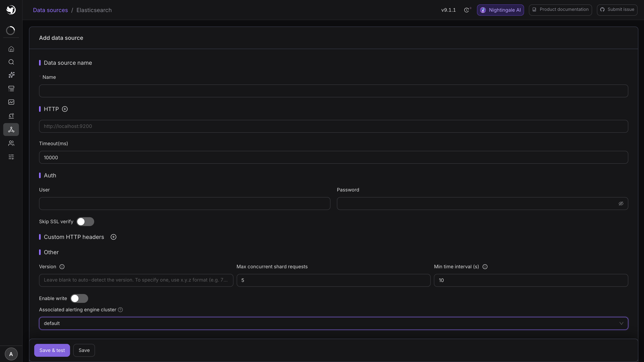The image size is (644, 362).
Task: Click the Min time interval info icon
Action: (x=485, y=267)
